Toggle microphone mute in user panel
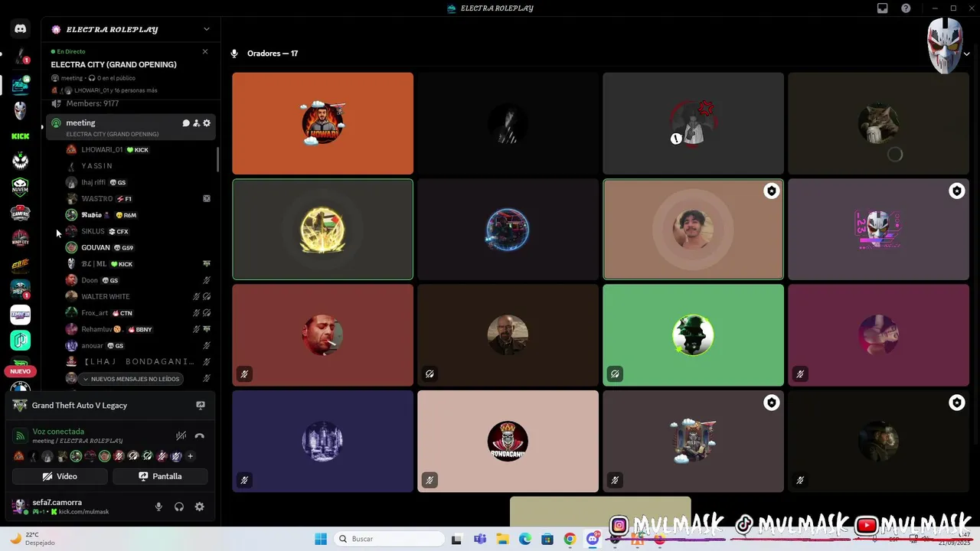The width and height of the screenshot is (980, 551). pyautogui.click(x=158, y=507)
